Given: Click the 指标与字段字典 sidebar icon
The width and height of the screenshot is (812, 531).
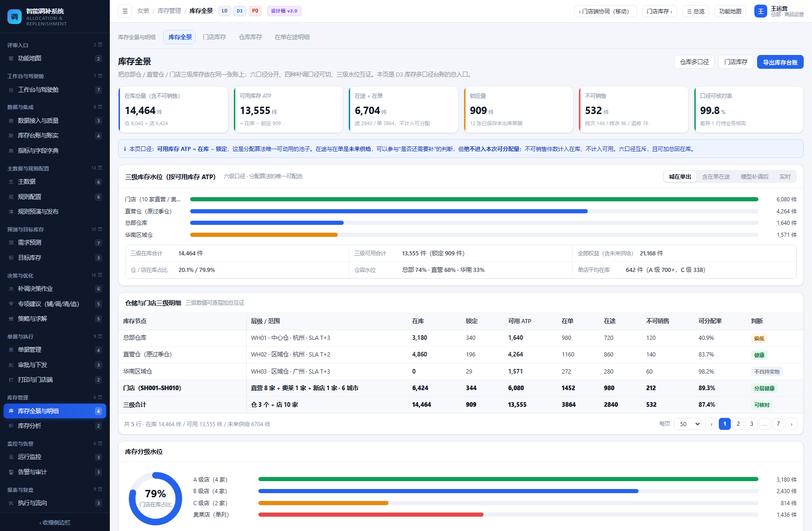Looking at the screenshot, I should point(11,151).
